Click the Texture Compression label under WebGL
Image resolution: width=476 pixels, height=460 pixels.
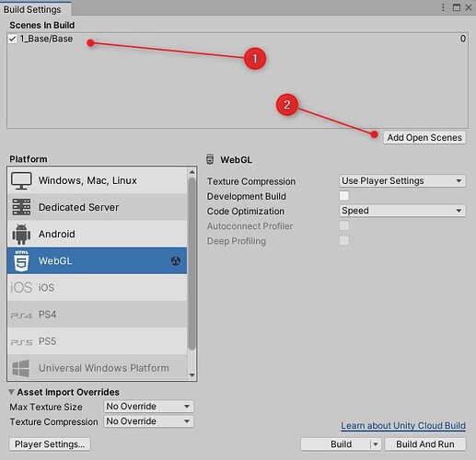click(251, 181)
